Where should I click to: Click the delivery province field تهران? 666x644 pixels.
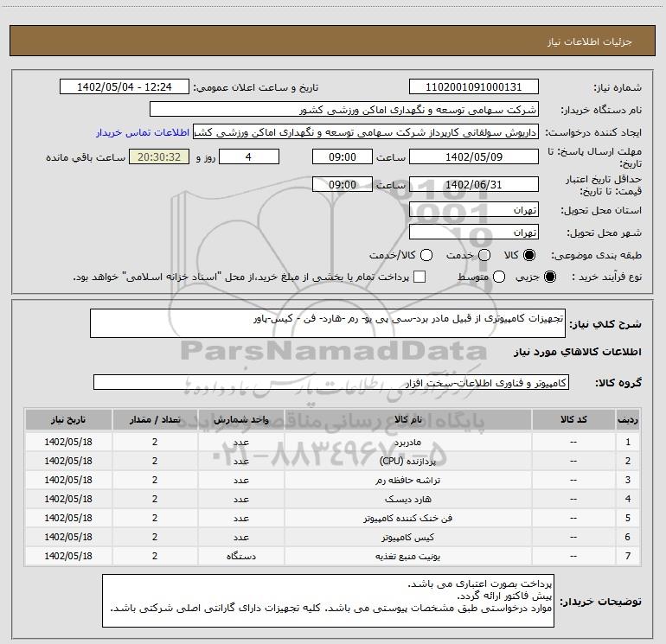click(474, 210)
